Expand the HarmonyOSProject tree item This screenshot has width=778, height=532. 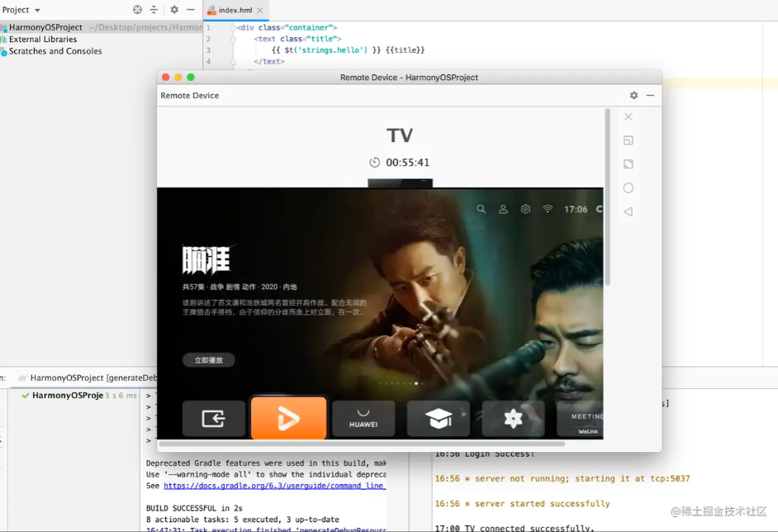(x=45, y=27)
